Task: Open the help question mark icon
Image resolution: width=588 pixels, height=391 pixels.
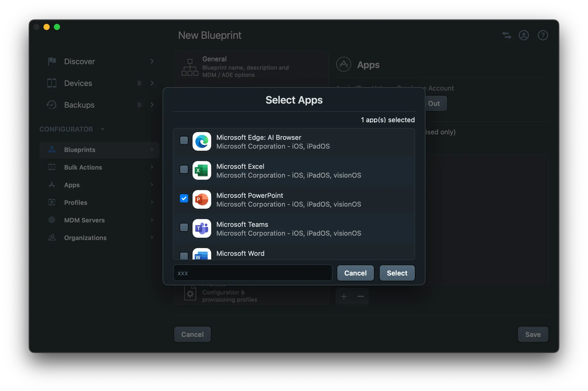Action: pos(543,35)
